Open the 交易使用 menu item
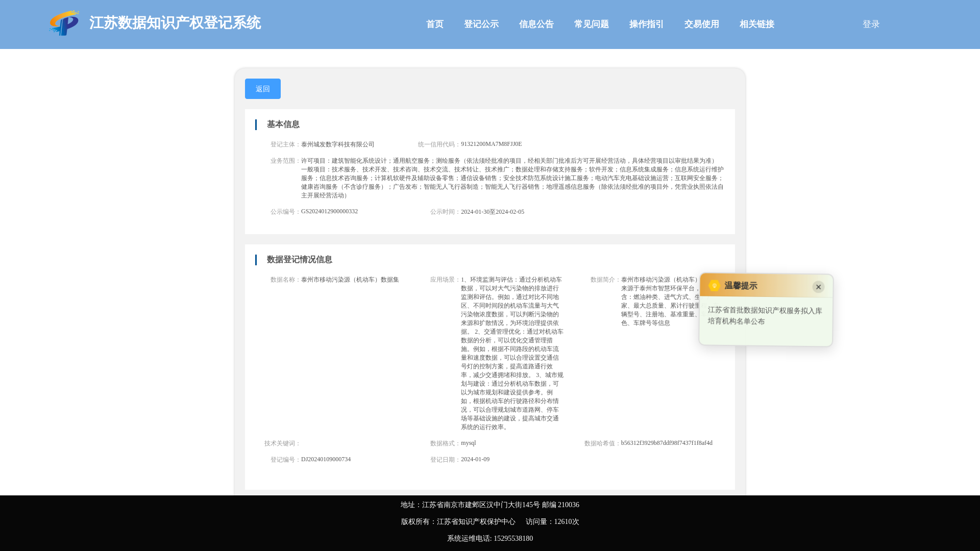The width and height of the screenshot is (980, 551). point(702,24)
